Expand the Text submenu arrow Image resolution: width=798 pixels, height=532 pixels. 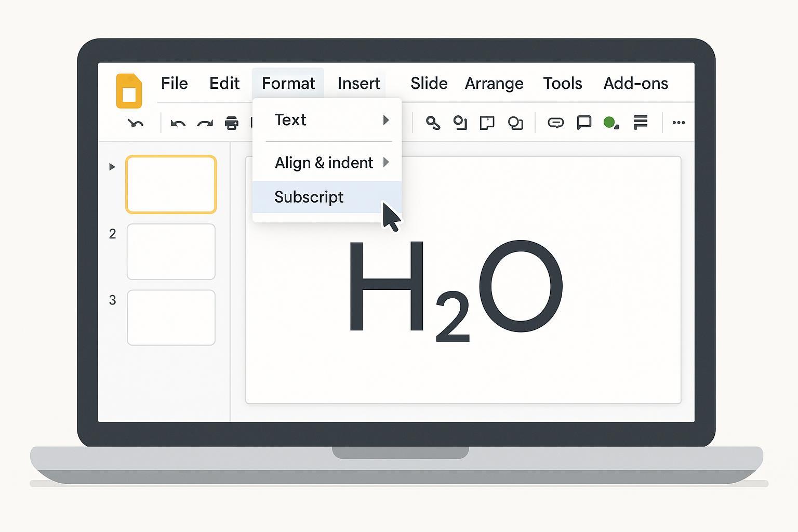pos(385,120)
